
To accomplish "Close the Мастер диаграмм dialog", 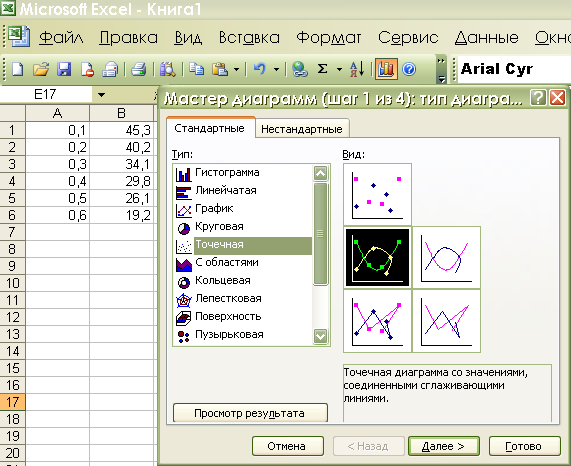I will [x=558, y=98].
